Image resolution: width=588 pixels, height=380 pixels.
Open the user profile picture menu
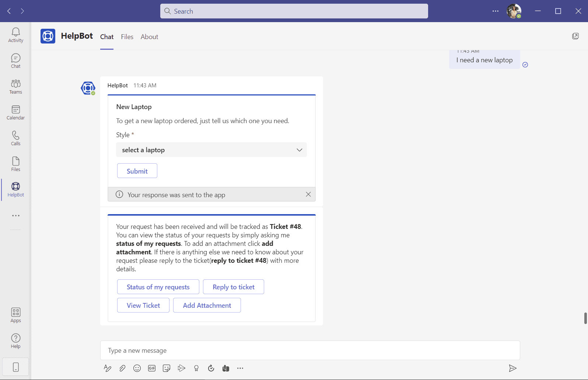[x=514, y=11]
